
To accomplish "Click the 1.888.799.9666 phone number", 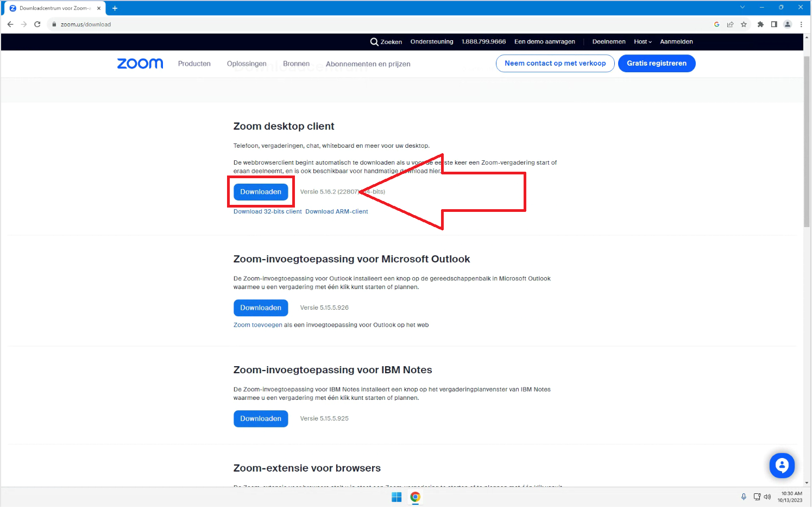I will 483,42.
